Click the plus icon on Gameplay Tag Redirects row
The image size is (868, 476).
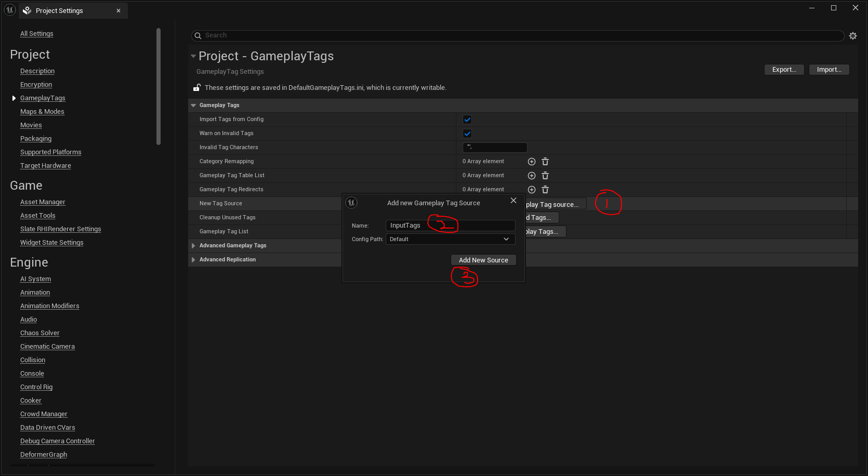coord(531,189)
